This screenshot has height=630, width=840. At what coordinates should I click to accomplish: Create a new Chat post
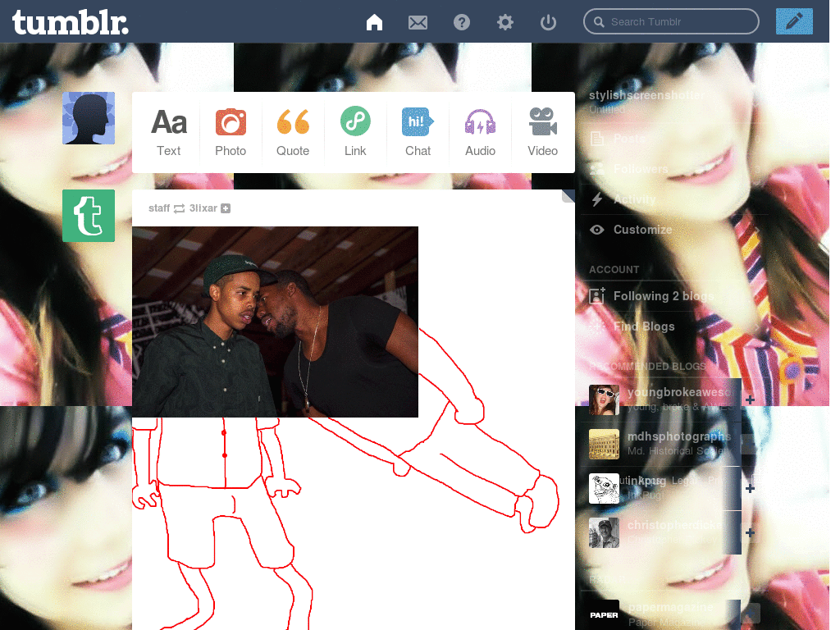pyautogui.click(x=418, y=132)
